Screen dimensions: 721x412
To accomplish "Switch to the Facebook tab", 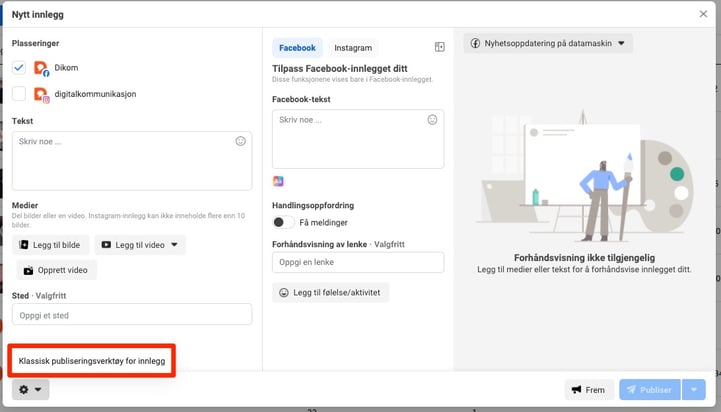I will point(297,48).
